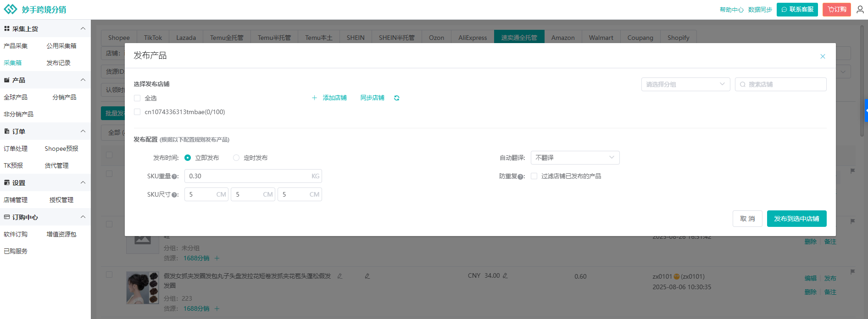
Task: Collapse the 采集上货 sidebar section
Action: click(x=83, y=29)
